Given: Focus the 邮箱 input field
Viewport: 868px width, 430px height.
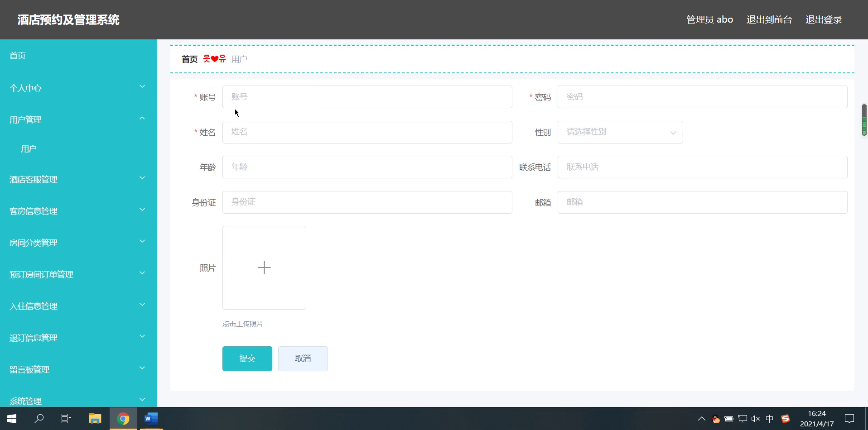Looking at the screenshot, I should point(703,202).
